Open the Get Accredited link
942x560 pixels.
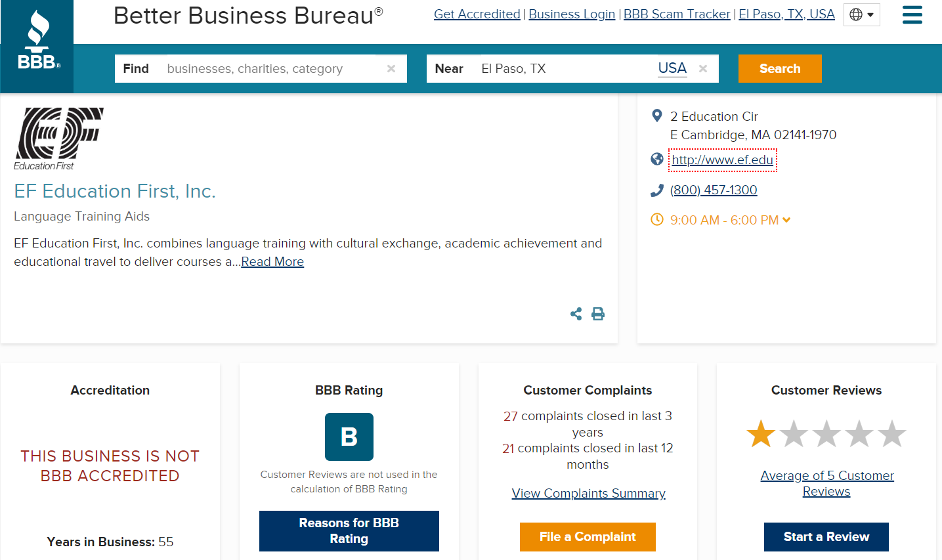pos(477,14)
